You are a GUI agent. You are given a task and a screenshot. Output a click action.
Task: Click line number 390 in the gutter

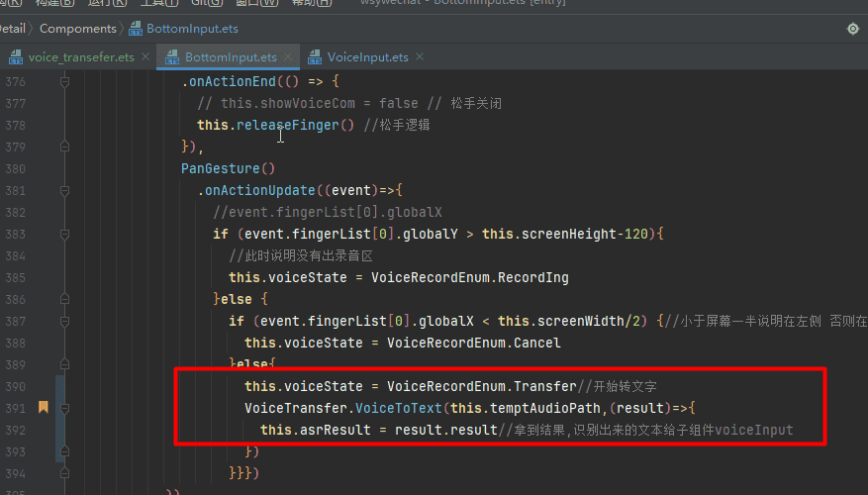tap(18, 386)
